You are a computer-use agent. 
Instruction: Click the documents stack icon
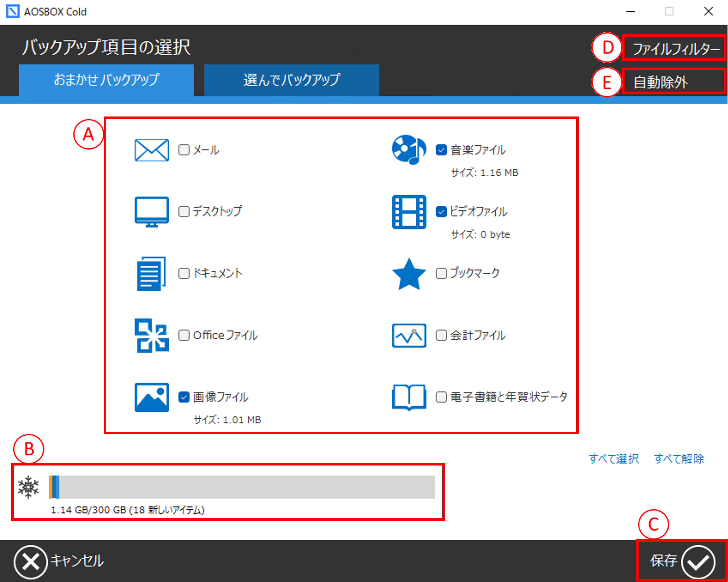click(151, 273)
